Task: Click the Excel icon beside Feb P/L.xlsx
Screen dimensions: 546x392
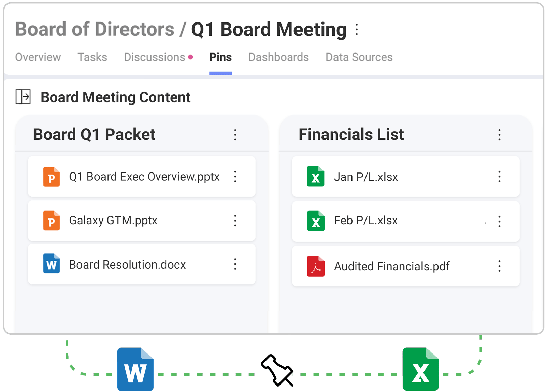Action: 316,221
